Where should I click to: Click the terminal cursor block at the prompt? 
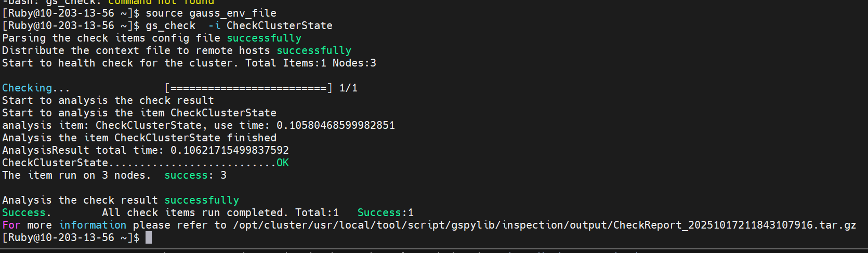[x=149, y=238]
